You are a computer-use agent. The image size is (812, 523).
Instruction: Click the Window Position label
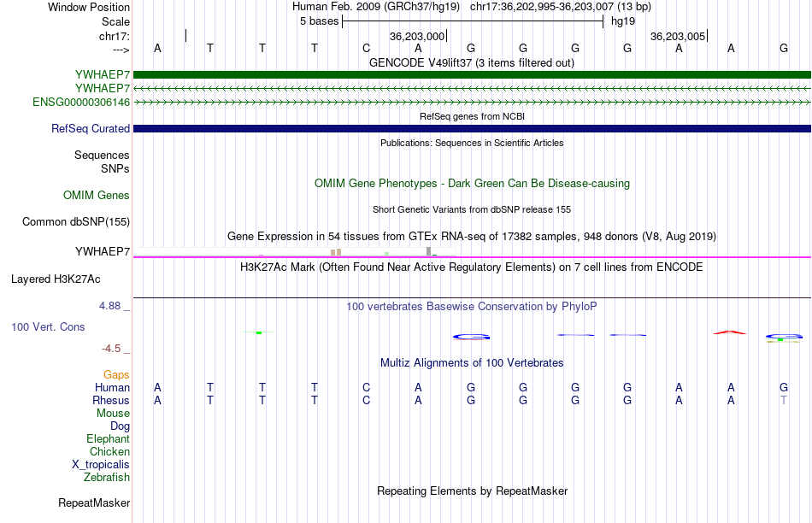89,7
